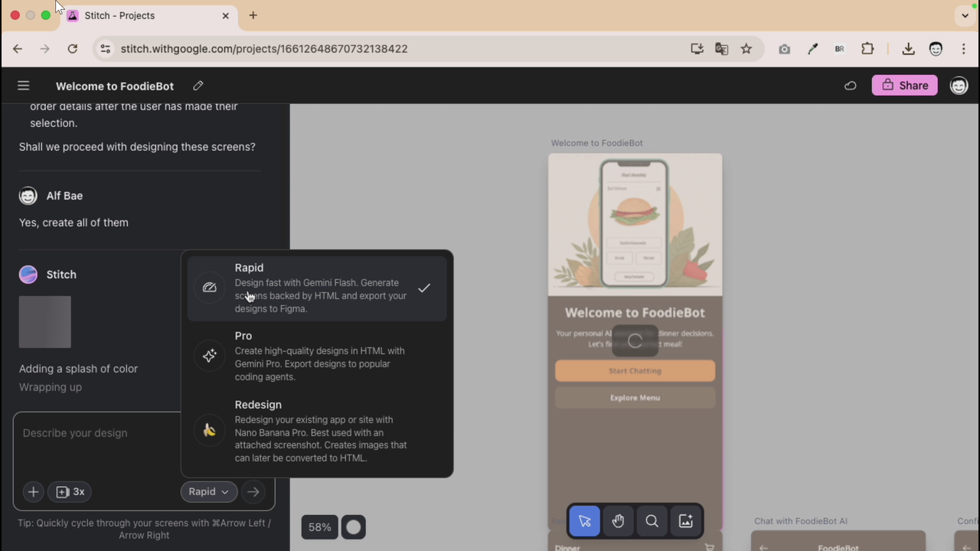Select the Welcome to FoodieBot canvas screen label
The width and height of the screenshot is (980, 551).
[x=596, y=143]
